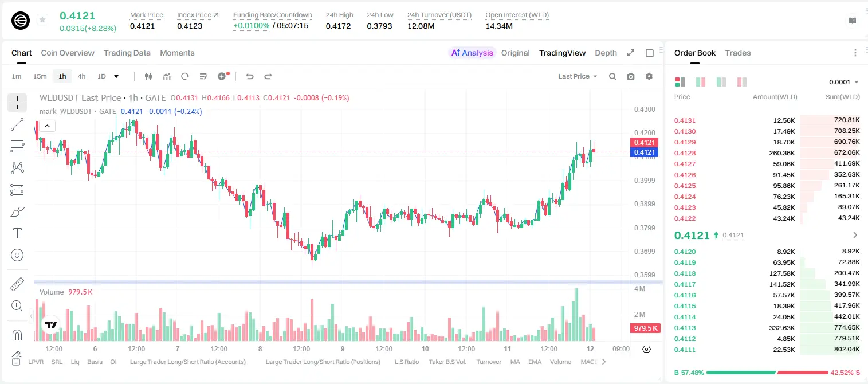Open the Coin Overview tab
The height and width of the screenshot is (384, 868).
click(68, 53)
